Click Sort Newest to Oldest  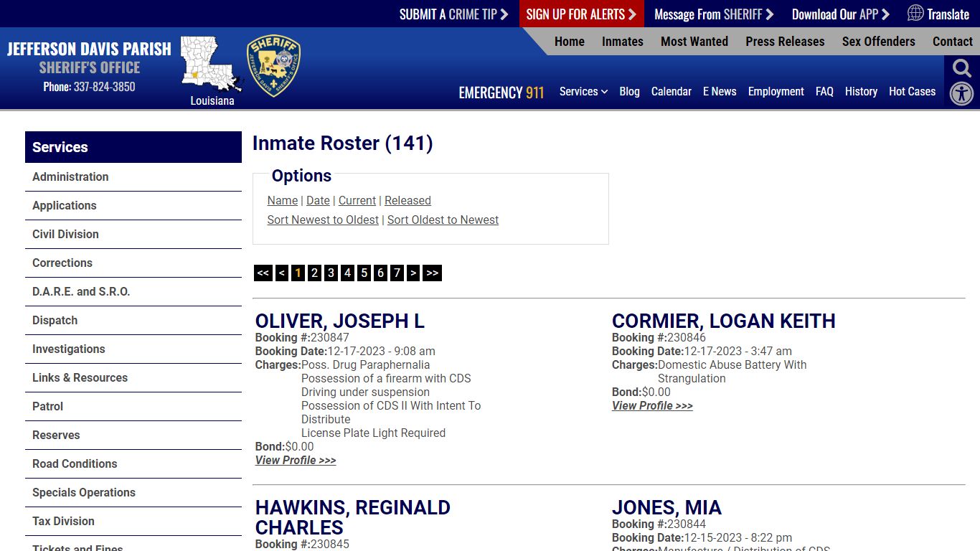point(323,220)
